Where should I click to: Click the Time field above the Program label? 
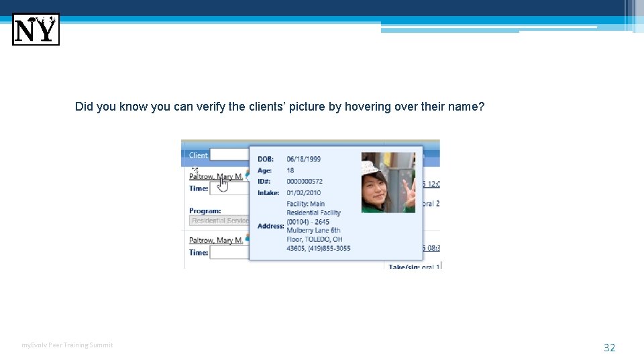coord(229,188)
